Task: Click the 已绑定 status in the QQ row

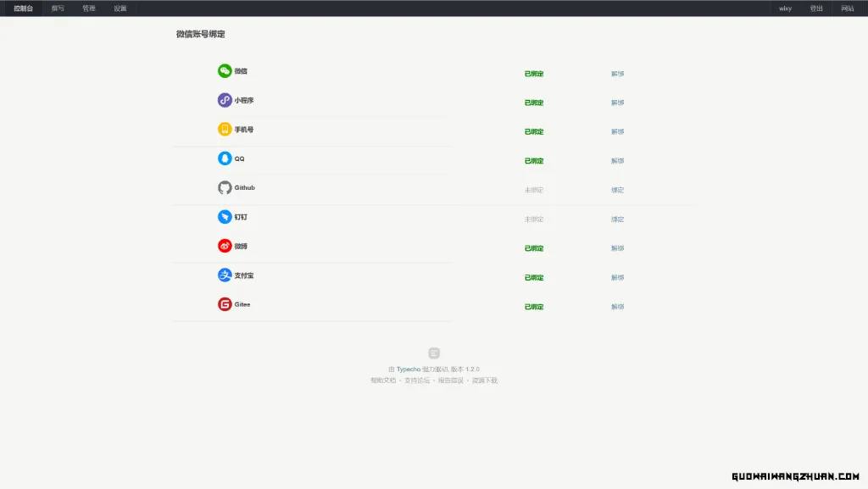Action: (x=534, y=161)
